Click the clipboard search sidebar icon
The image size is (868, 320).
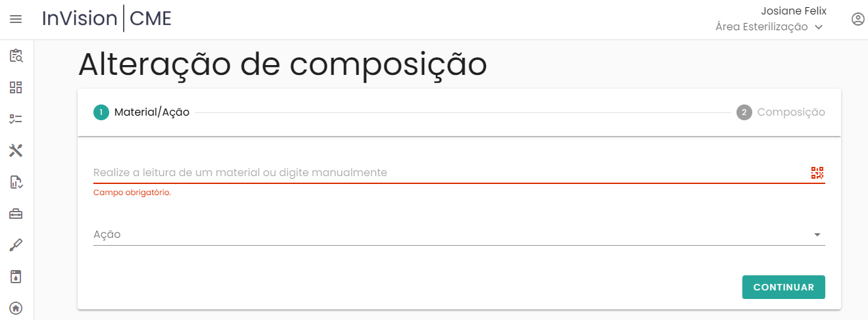point(16,56)
